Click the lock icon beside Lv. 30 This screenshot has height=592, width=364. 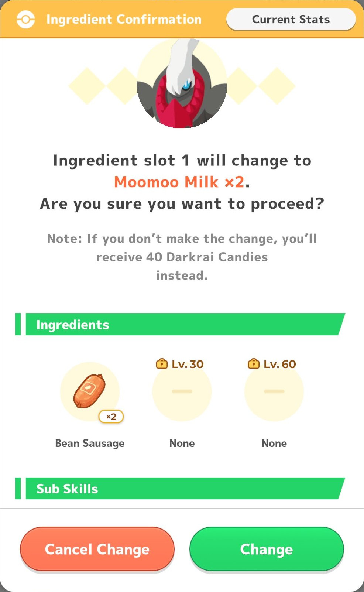[x=162, y=364]
